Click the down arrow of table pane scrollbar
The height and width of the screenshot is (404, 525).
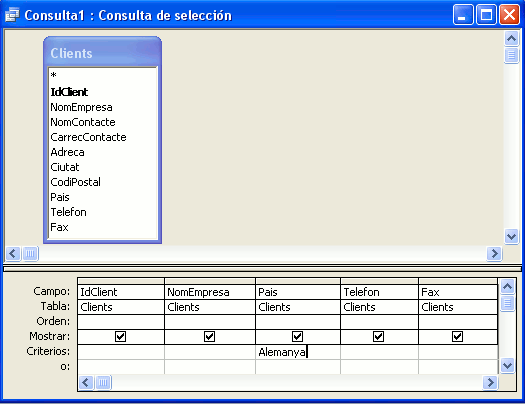511,237
